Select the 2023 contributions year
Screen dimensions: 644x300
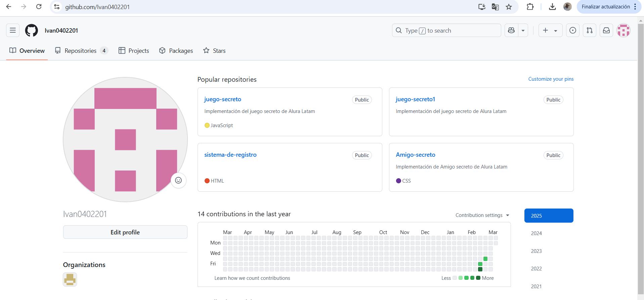pos(549,251)
